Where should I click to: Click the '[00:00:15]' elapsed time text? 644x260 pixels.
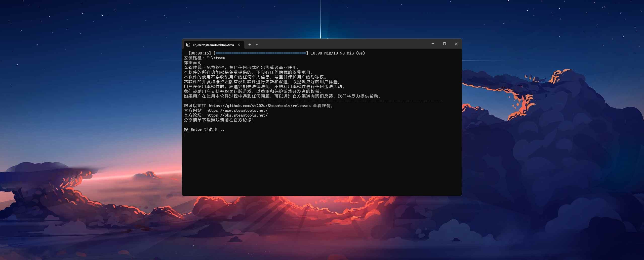pos(200,53)
